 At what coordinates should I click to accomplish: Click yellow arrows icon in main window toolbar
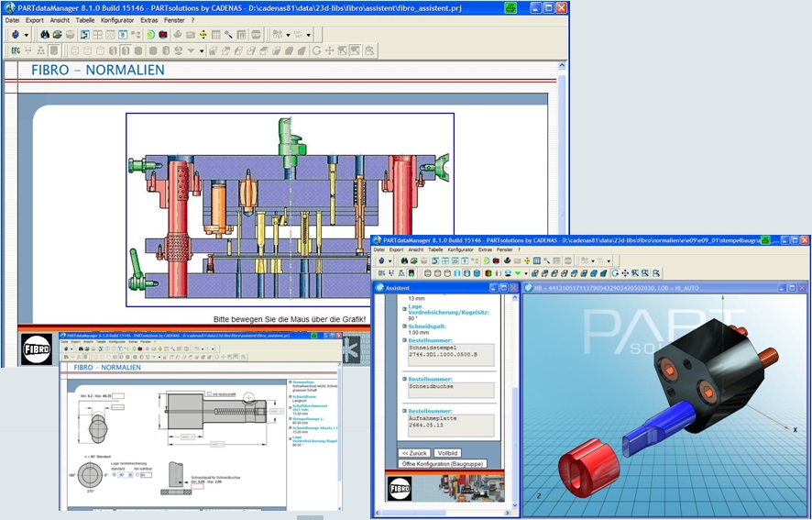pos(203,35)
